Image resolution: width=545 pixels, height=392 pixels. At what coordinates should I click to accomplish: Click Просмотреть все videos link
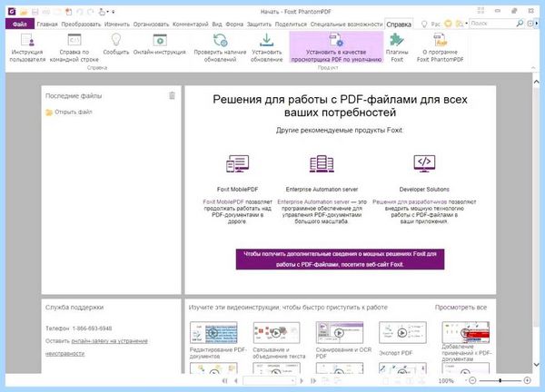click(461, 308)
